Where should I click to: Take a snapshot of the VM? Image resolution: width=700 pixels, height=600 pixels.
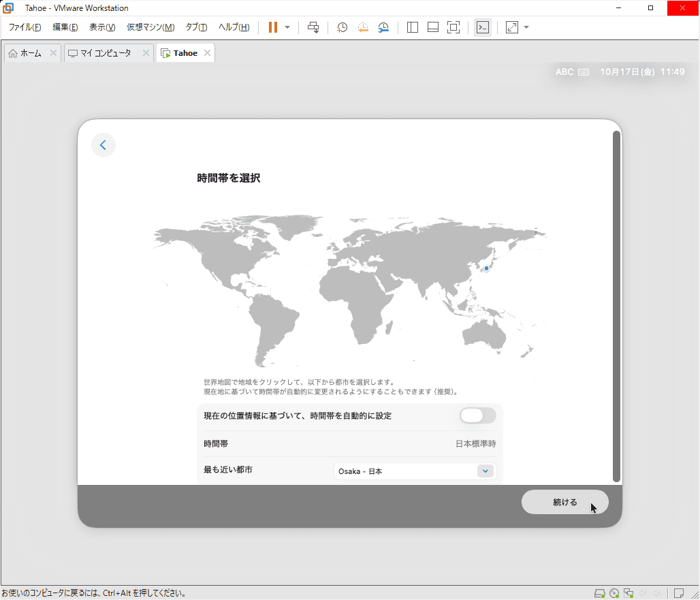[x=342, y=27]
